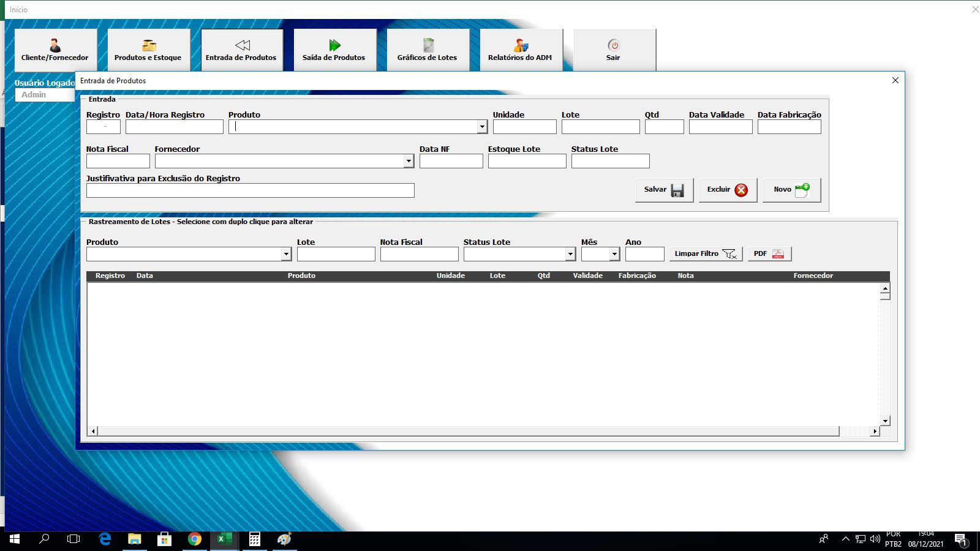Focus the Nota Fiscal entry field
The width and height of the screenshot is (980, 551).
tap(118, 161)
